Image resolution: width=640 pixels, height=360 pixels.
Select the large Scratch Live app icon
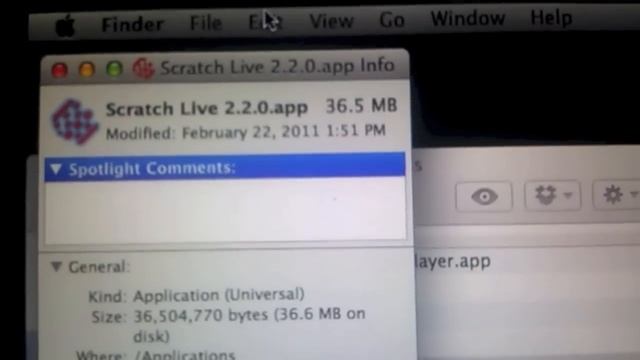point(75,122)
